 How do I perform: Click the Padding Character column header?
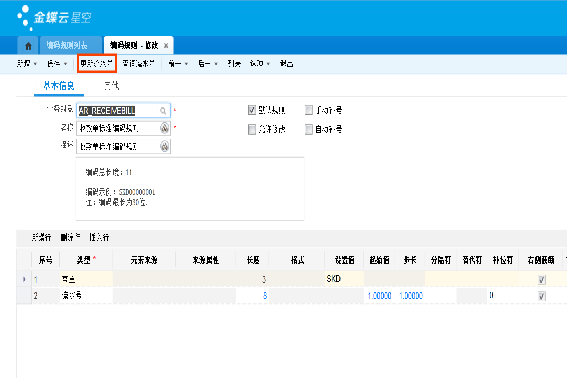tap(503, 260)
